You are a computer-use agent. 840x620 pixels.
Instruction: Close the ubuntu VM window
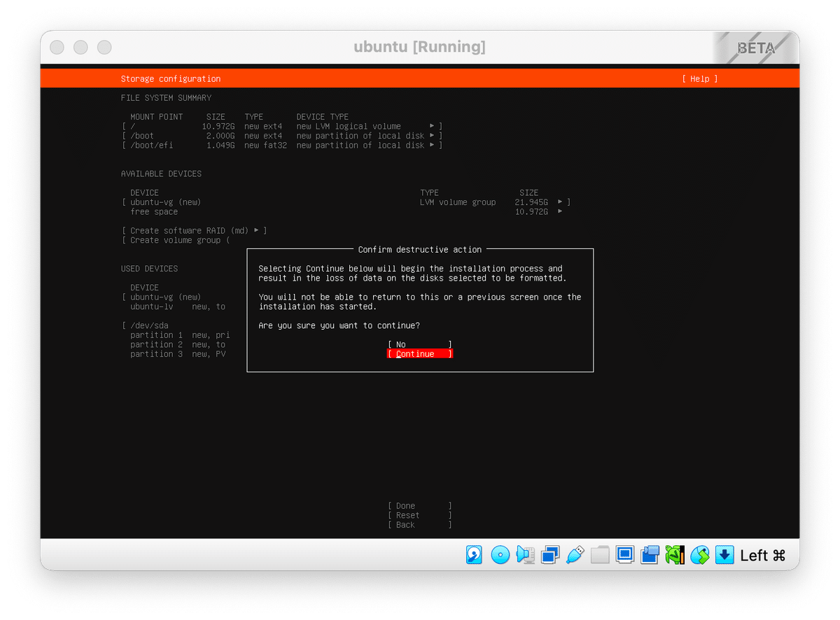(57, 48)
